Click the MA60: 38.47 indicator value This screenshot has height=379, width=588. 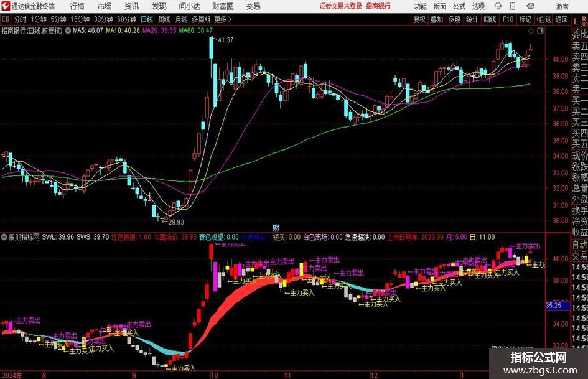[x=196, y=30]
